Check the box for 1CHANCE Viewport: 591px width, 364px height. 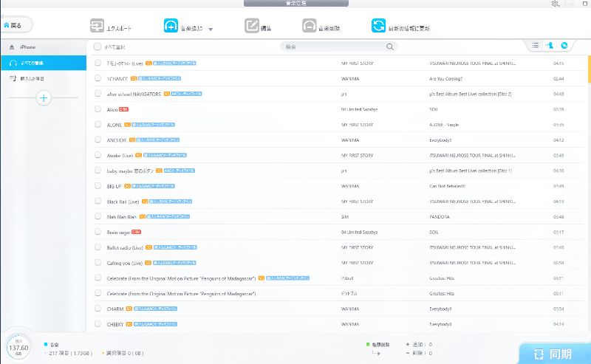pyautogui.click(x=98, y=78)
